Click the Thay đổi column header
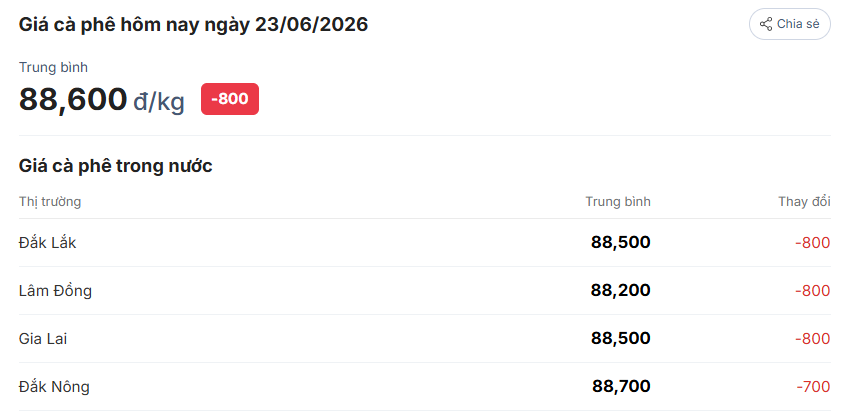 805,202
